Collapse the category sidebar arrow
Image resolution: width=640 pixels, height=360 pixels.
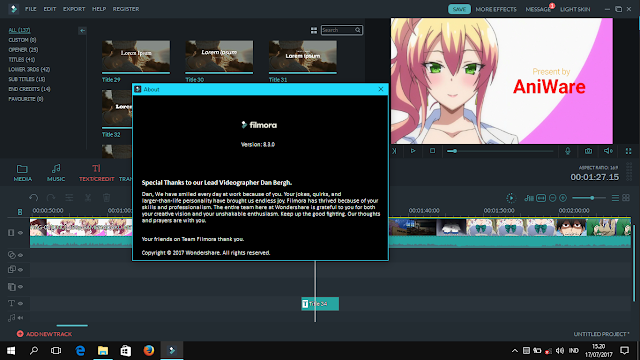click(82, 31)
